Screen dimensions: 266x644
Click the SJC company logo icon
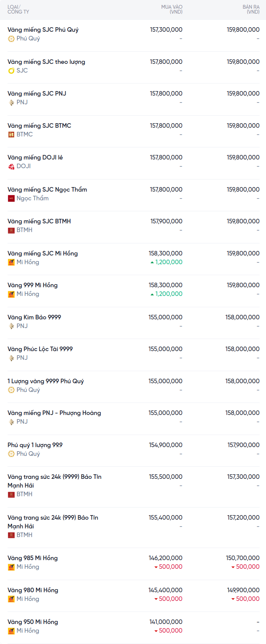[11, 71]
